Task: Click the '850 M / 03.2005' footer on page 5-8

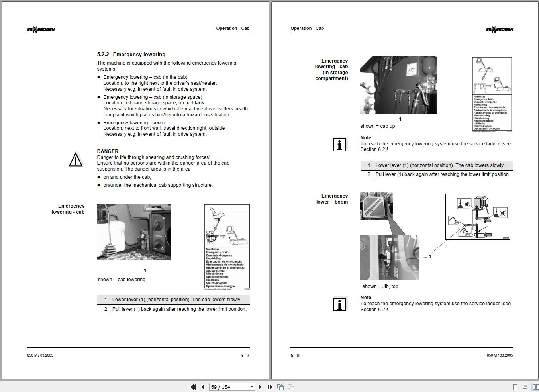Action: (x=500, y=355)
